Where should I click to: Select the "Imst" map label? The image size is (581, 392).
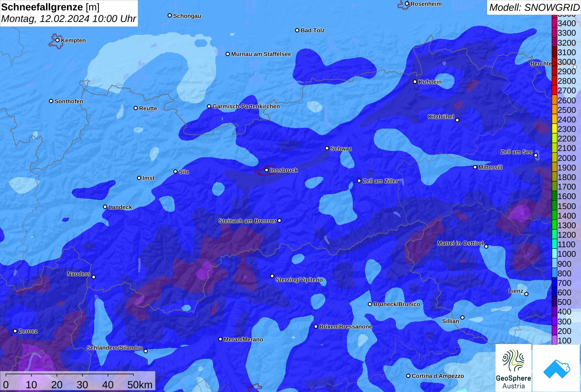149,178
